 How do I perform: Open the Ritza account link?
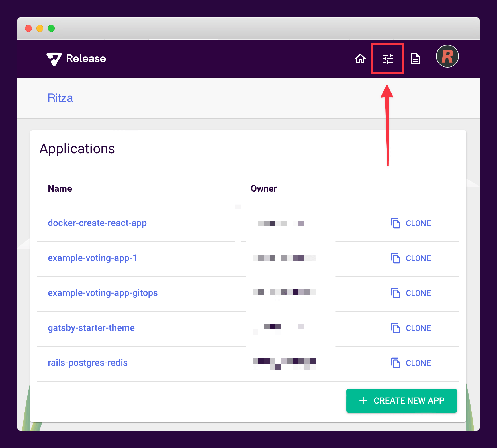(60, 98)
